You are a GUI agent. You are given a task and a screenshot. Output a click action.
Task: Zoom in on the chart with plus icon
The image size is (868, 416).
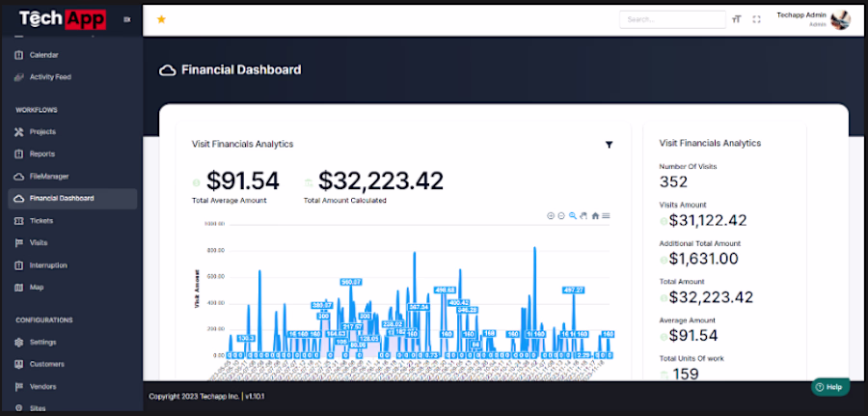pyautogui.click(x=551, y=215)
